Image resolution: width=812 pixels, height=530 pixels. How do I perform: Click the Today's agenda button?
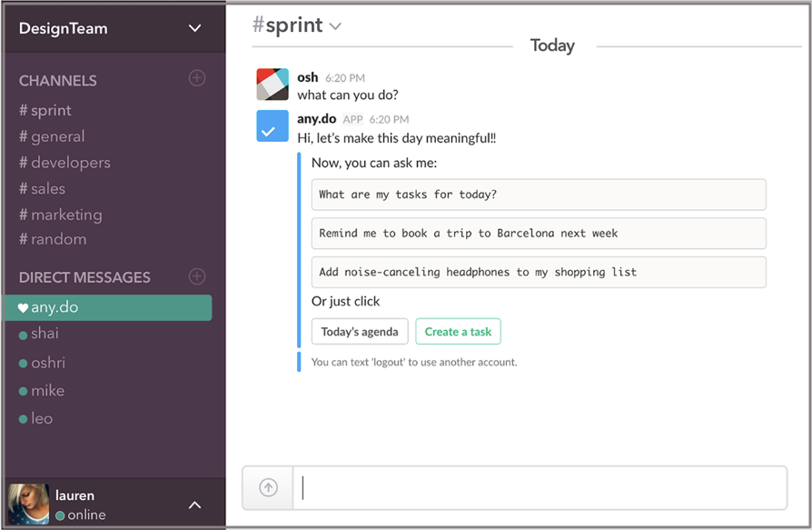tap(360, 332)
